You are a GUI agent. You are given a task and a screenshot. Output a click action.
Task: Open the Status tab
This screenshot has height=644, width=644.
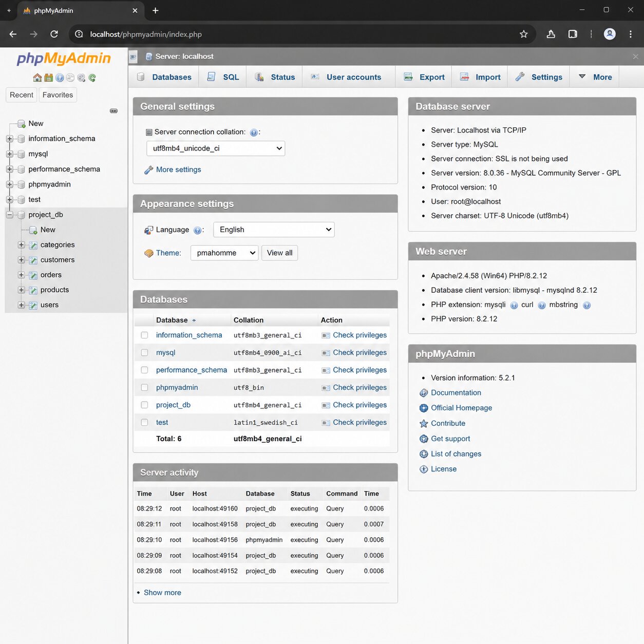coord(275,77)
